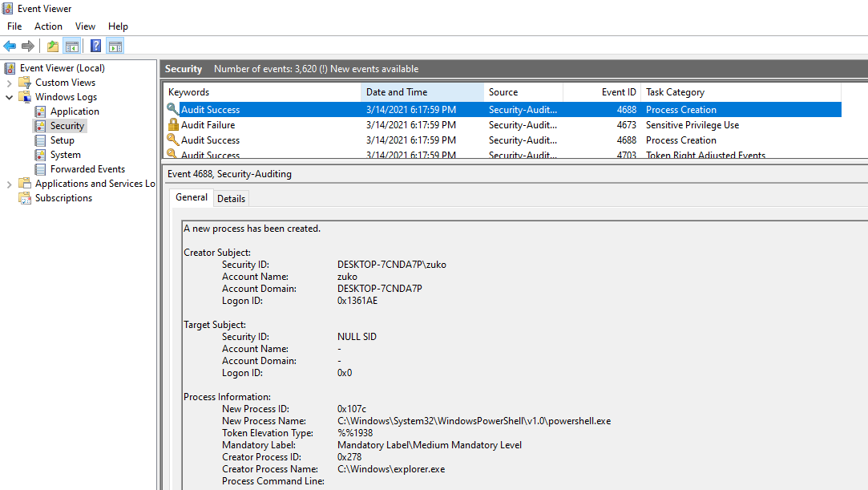Open the Action menu
Image resolution: width=868 pixels, height=490 pixels.
click(48, 26)
